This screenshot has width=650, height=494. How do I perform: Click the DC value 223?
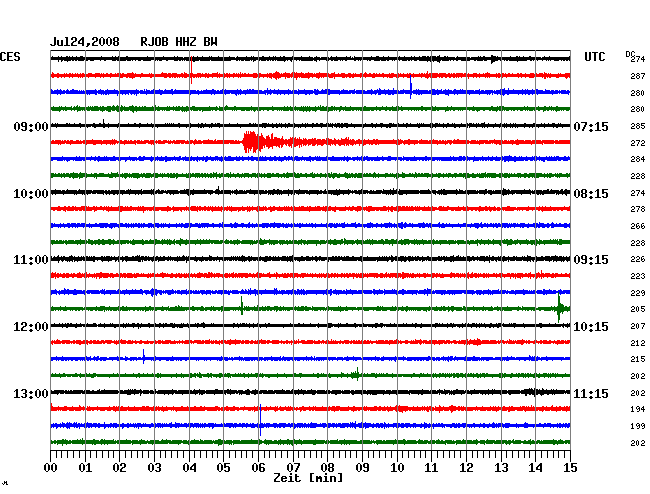click(x=638, y=276)
